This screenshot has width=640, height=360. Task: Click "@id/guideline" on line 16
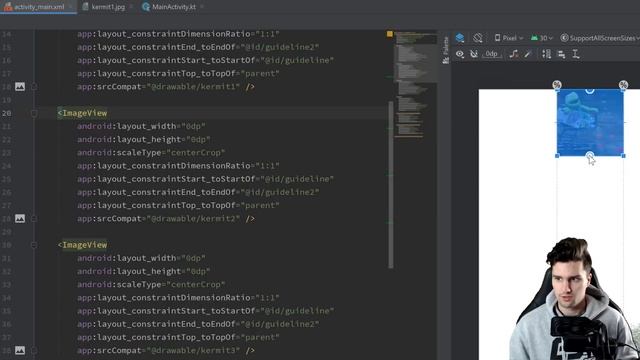coord(297,60)
